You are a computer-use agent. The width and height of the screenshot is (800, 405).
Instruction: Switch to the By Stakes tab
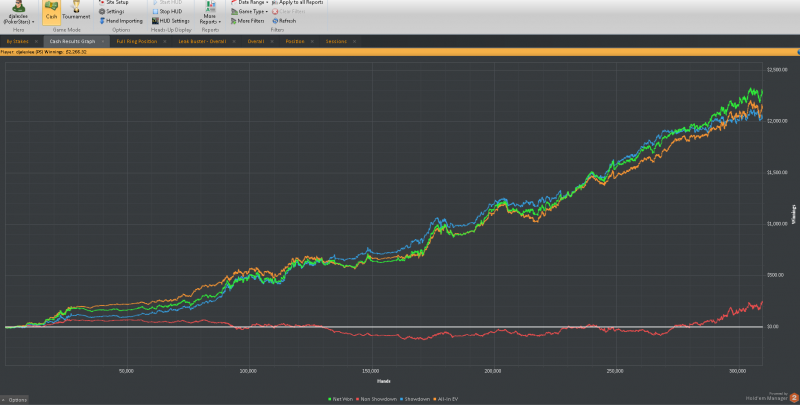19,41
